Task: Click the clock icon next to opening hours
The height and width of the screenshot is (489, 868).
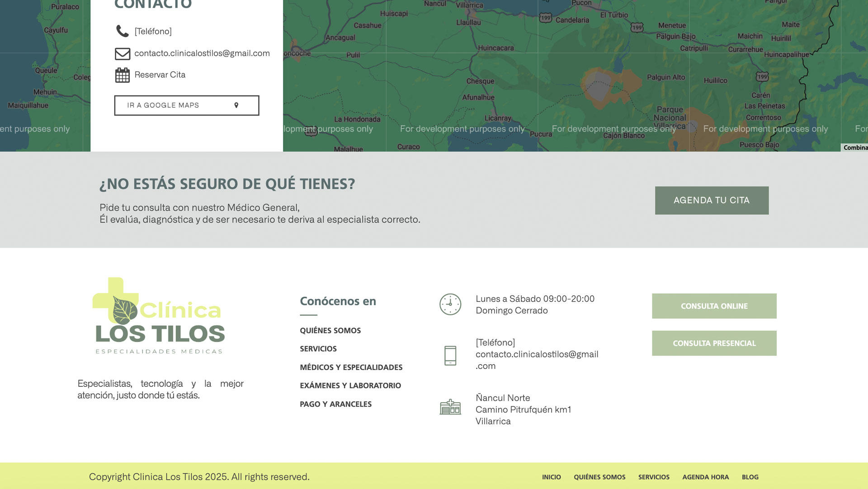Action: tap(450, 304)
